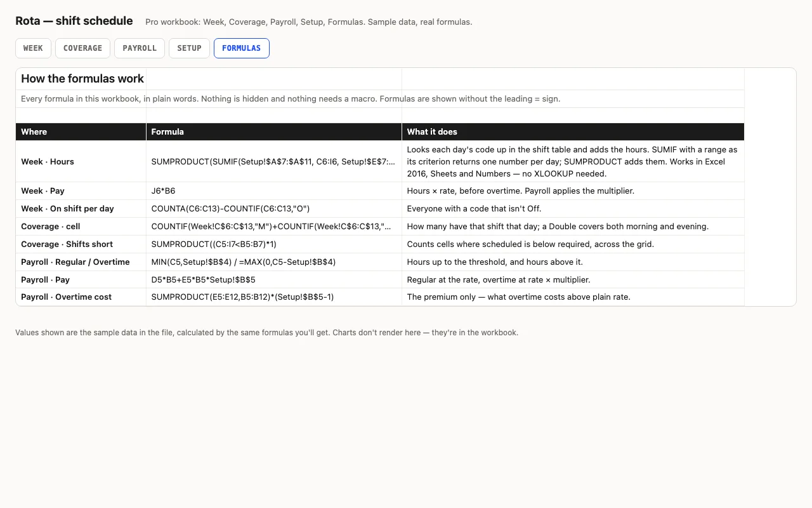Select the 'Payroll · Pay' cell
The image size is (812, 508).
[81, 279]
